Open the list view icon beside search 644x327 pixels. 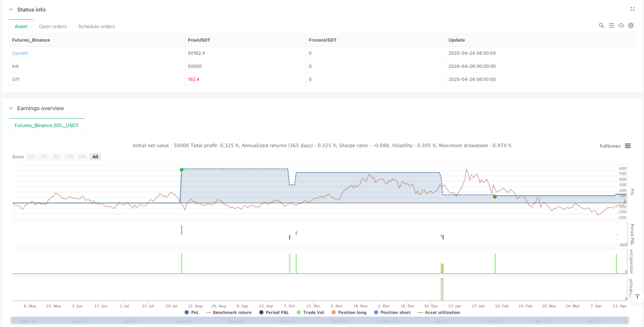[611, 25]
